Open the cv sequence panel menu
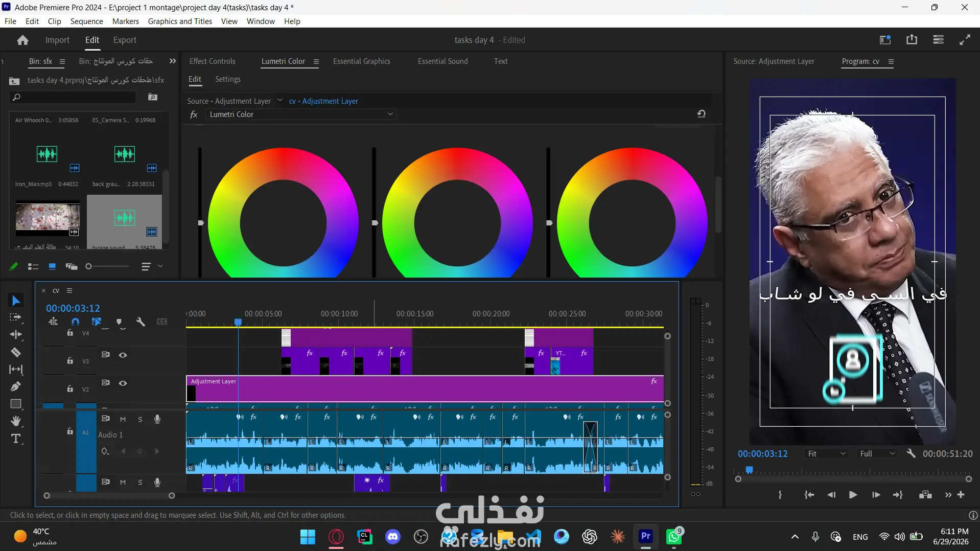The width and height of the screenshot is (980, 551). click(69, 291)
